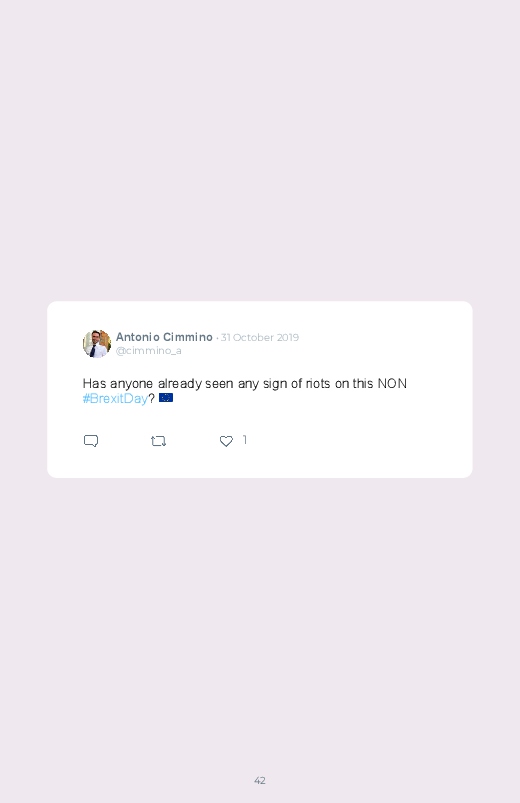The width and height of the screenshot is (520, 803).
Task: Click the Antonio Cimmino display name
Action: point(164,337)
